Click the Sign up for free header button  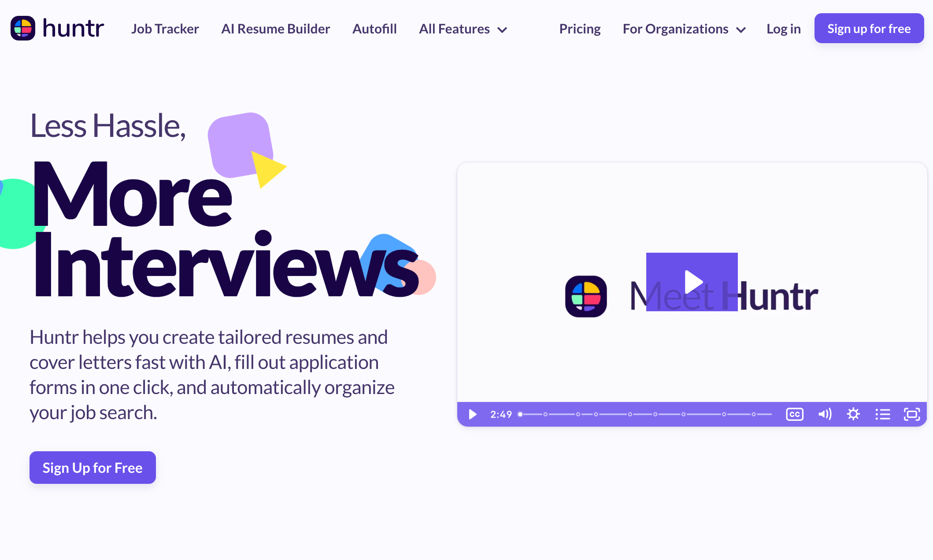[869, 28]
